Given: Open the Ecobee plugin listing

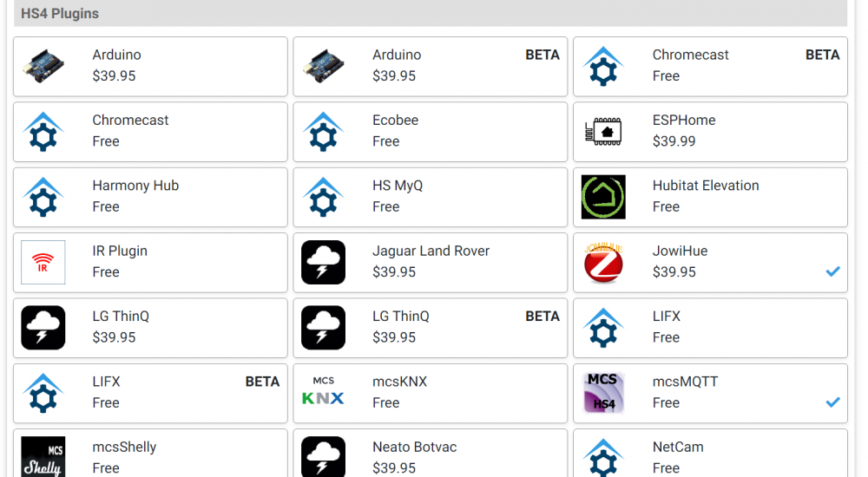Looking at the screenshot, I should pos(430,132).
